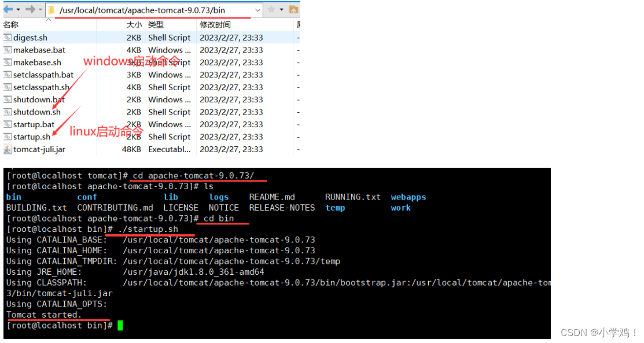Open the forward-history dropdown arrow
This screenshot has width=644, height=343.
click(x=41, y=9)
